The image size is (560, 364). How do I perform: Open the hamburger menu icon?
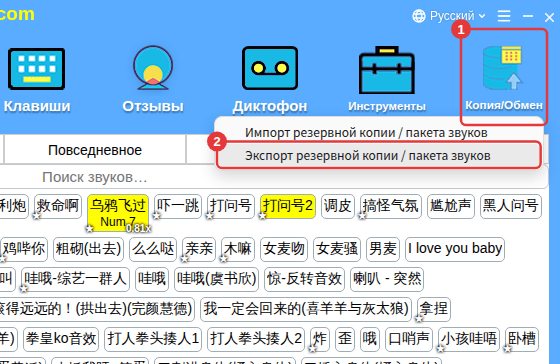coord(504,16)
